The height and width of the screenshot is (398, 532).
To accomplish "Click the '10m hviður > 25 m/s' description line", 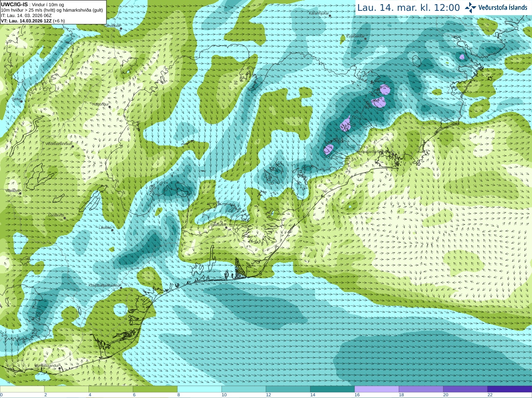I will pos(52,10).
